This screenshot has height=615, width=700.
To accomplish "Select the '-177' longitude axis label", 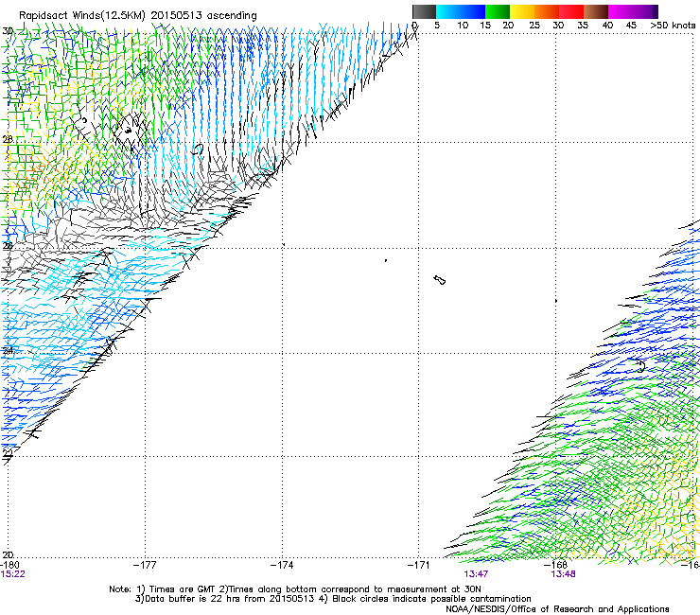I will [x=145, y=565].
